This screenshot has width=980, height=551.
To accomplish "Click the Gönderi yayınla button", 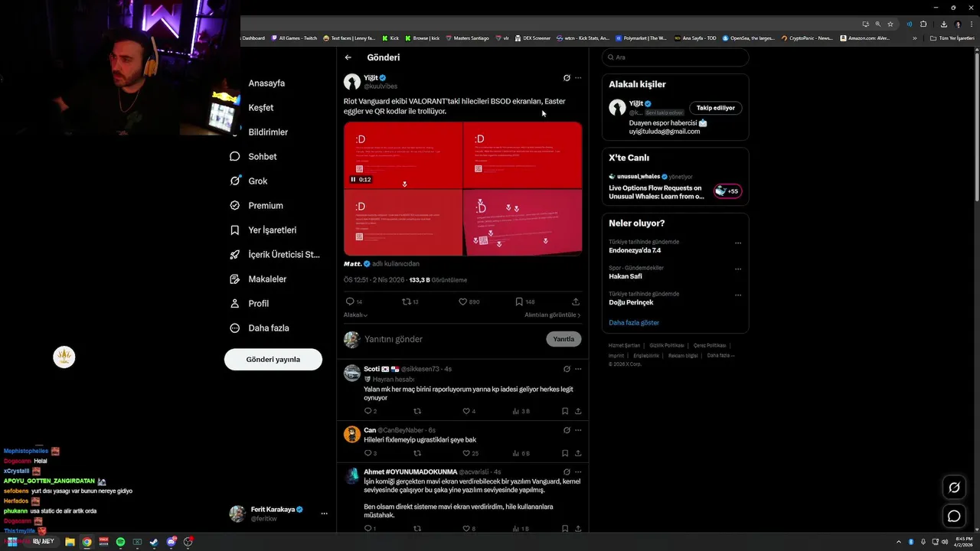I will coord(273,359).
